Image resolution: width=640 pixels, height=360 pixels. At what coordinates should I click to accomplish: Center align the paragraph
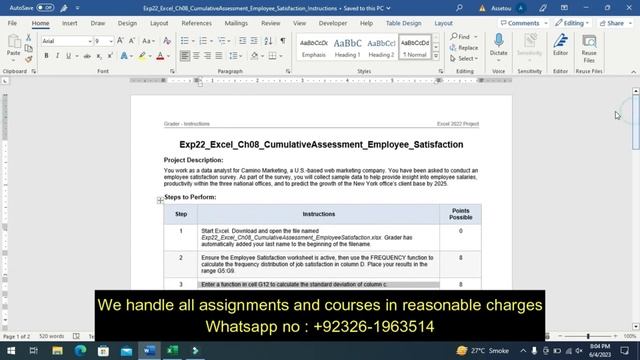tap(196, 56)
